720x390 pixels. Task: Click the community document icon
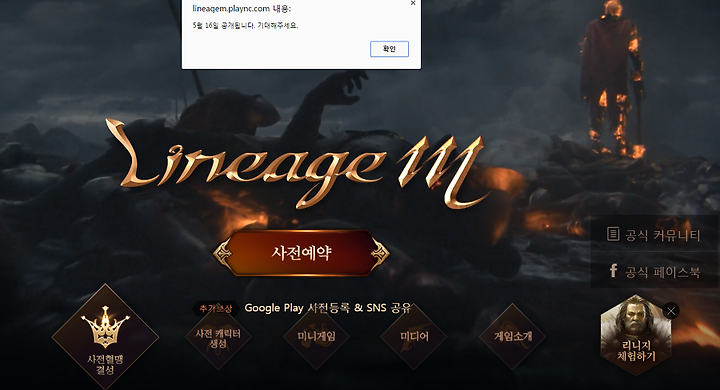point(613,234)
